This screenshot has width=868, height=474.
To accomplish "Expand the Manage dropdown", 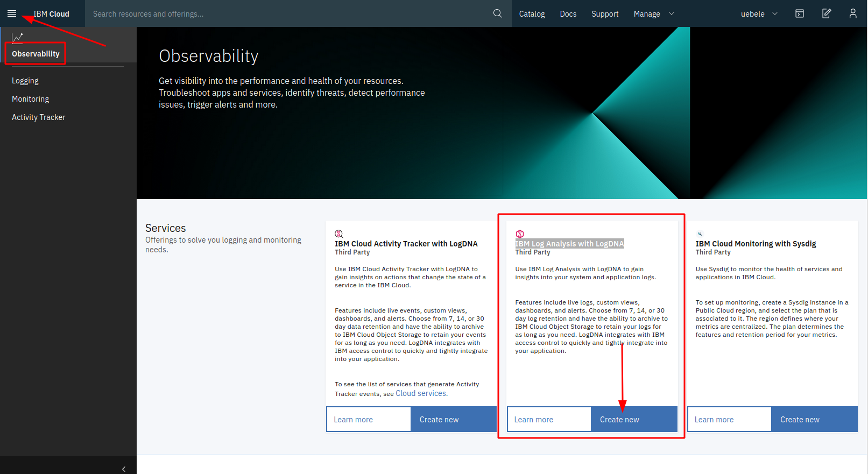I will (654, 14).
